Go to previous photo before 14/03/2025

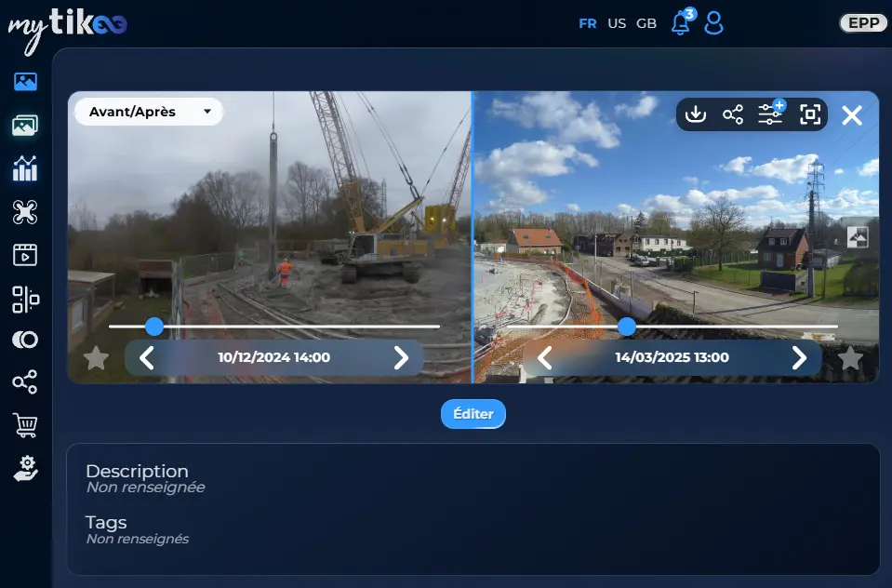544,358
